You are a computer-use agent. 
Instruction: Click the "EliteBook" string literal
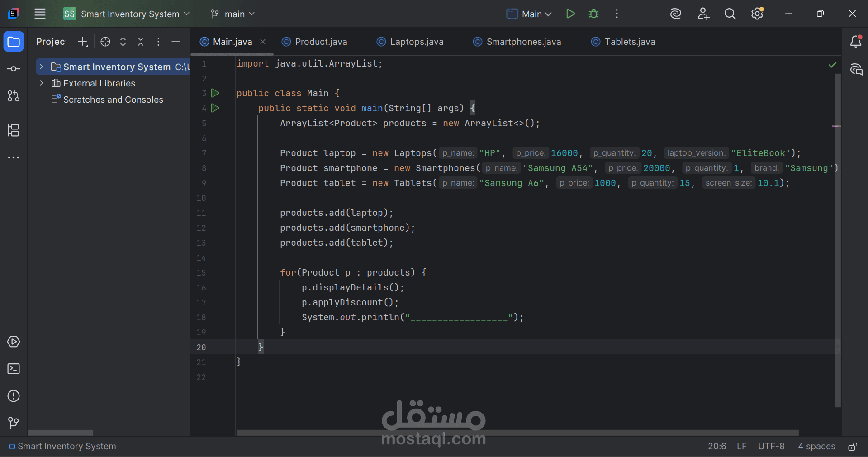pyautogui.click(x=761, y=153)
